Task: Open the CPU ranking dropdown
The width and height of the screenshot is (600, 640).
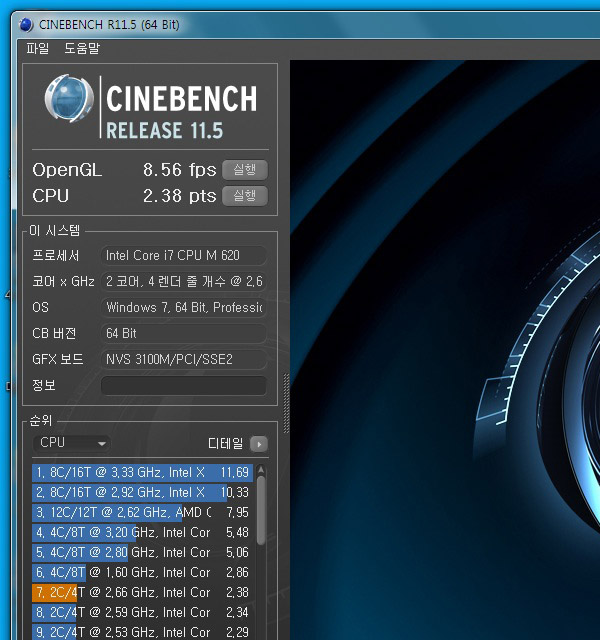Action: (72, 443)
